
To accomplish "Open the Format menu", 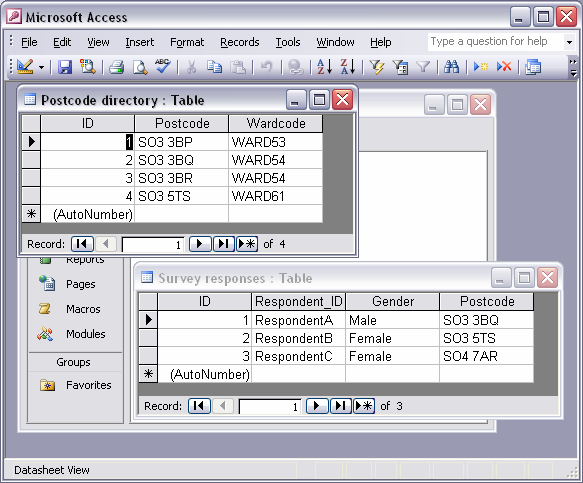I will pos(187,42).
